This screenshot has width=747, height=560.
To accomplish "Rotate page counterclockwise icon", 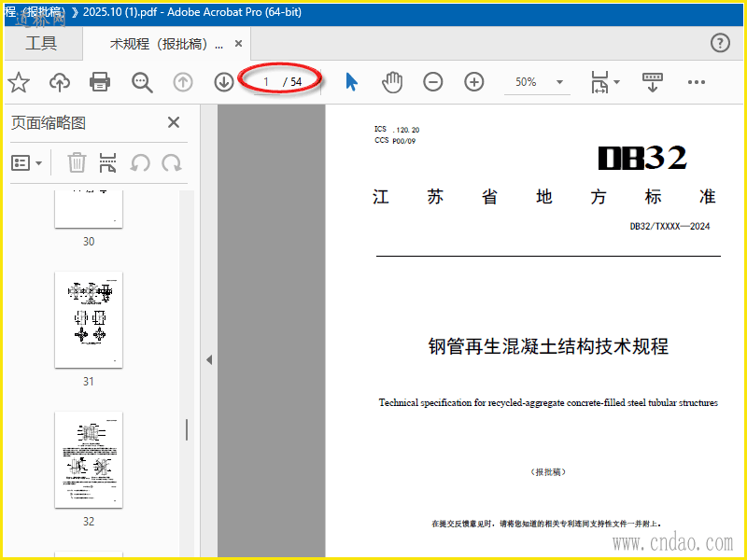I will click(x=140, y=163).
